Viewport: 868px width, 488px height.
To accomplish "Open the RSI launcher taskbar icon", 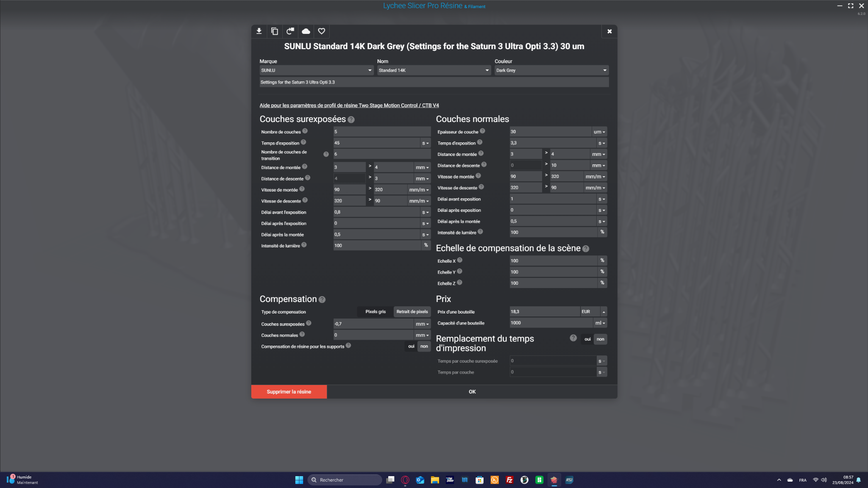I will (569, 480).
